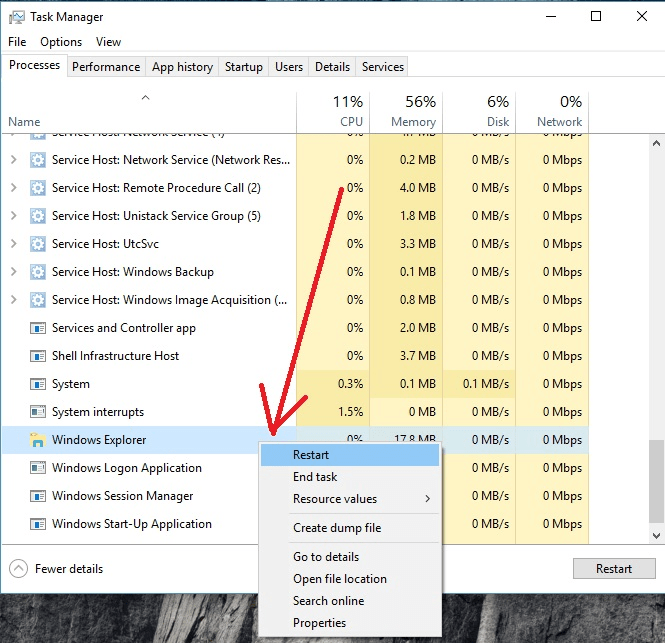This screenshot has width=665, height=643.
Task: Select Open file location
Action: click(350, 579)
